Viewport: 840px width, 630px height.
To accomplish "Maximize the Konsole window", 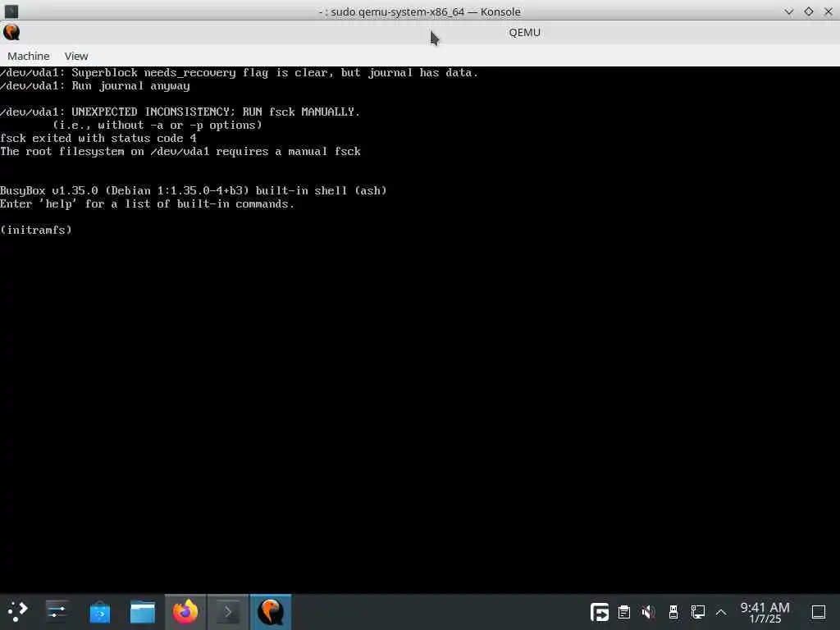I will tap(808, 11).
